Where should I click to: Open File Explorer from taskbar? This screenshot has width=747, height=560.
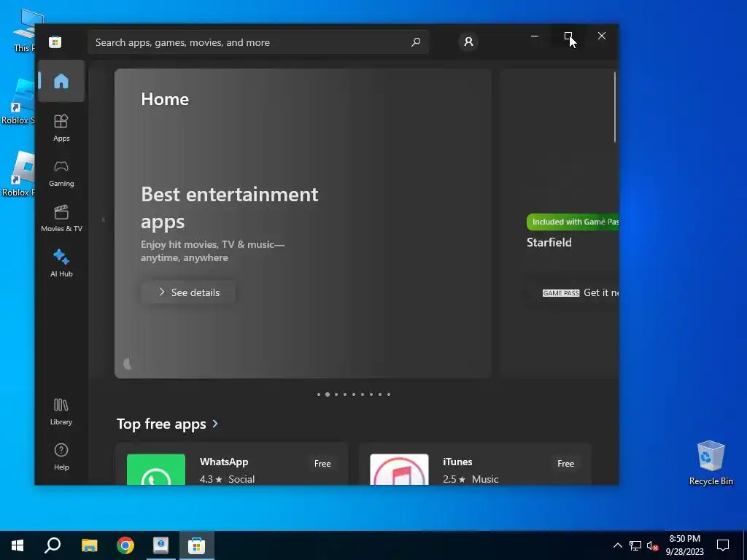tap(89, 545)
